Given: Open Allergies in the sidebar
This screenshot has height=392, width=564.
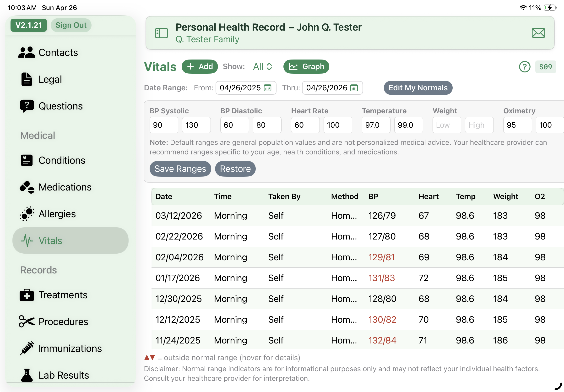Looking at the screenshot, I should pos(70,214).
